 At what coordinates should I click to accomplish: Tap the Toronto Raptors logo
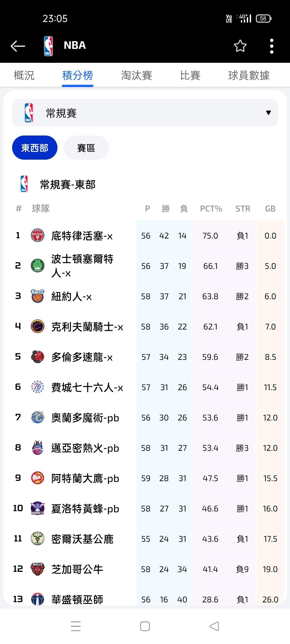click(38, 357)
